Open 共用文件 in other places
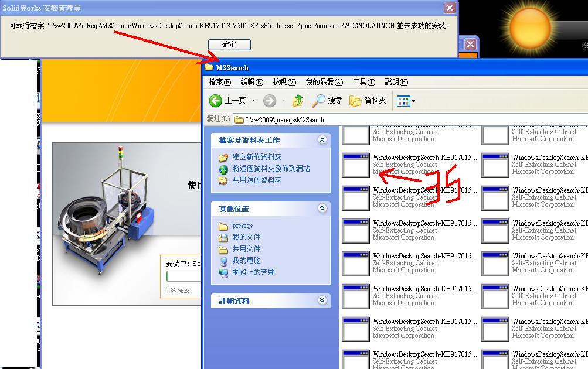 246,249
